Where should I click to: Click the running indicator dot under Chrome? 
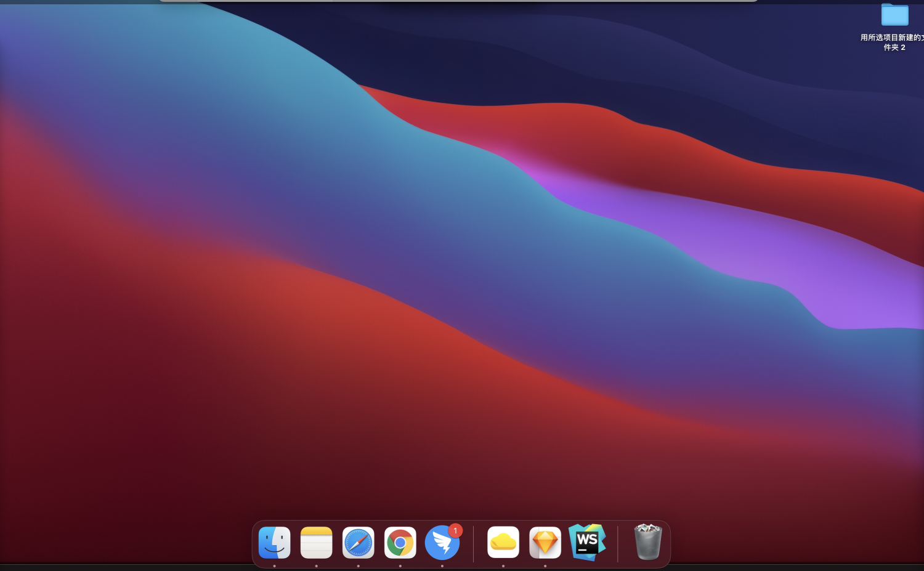[400, 565]
